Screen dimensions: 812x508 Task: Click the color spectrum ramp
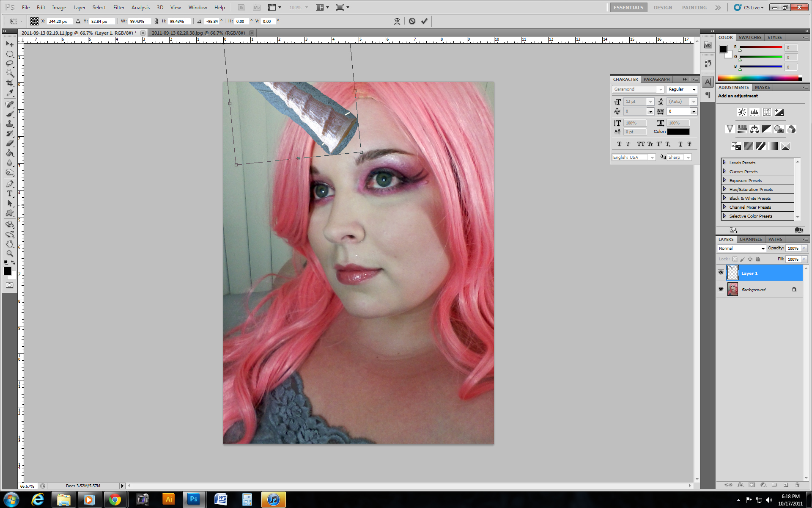(x=760, y=78)
